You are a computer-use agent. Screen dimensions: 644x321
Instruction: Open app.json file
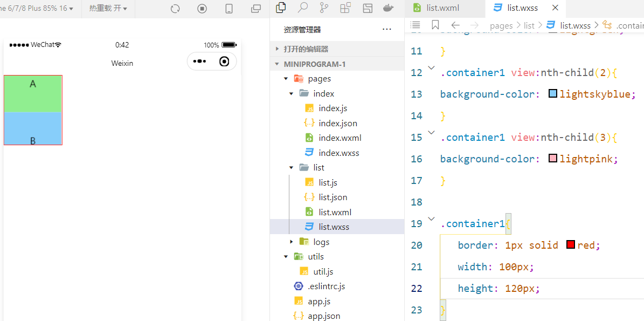click(323, 316)
